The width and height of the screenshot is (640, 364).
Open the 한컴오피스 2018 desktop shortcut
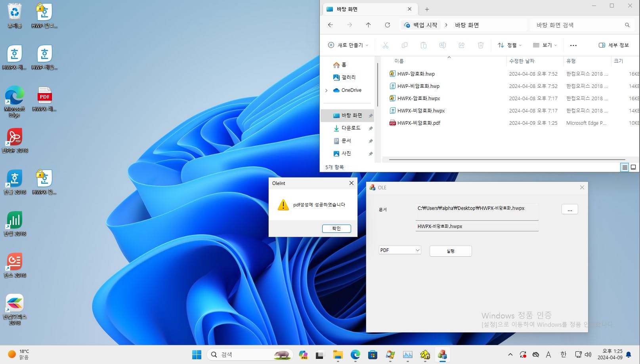[x=15, y=309]
